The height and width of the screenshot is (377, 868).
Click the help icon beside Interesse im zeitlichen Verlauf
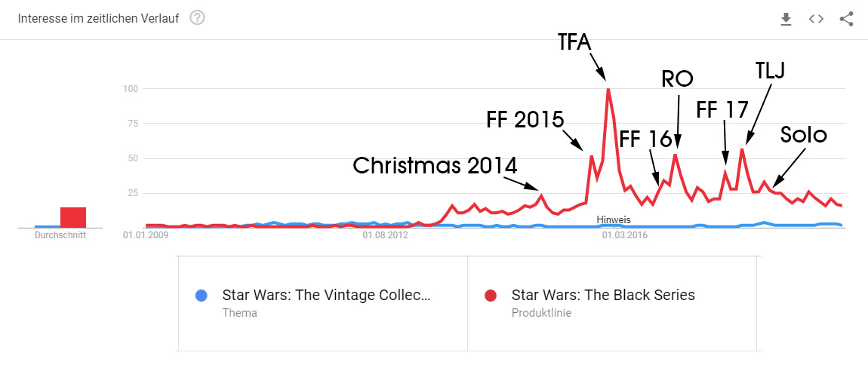[197, 18]
